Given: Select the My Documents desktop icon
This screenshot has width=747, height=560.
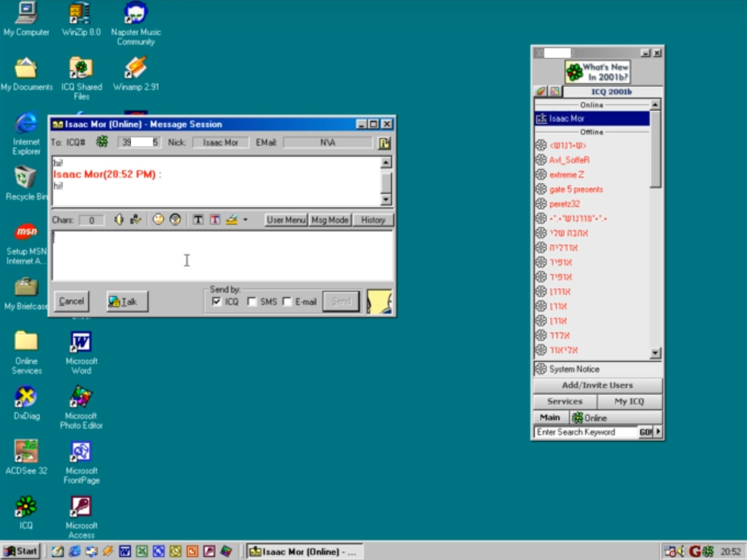Looking at the screenshot, I should click(26, 75).
